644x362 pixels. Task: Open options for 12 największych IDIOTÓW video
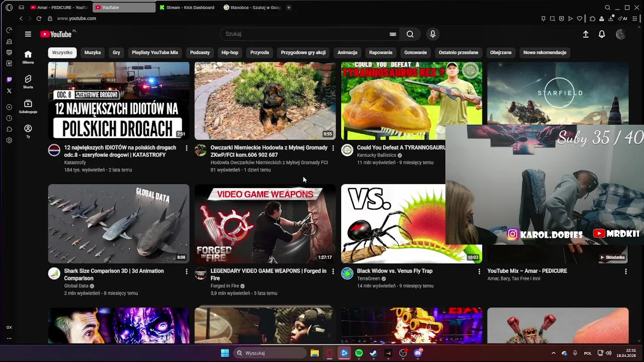(x=186, y=148)
